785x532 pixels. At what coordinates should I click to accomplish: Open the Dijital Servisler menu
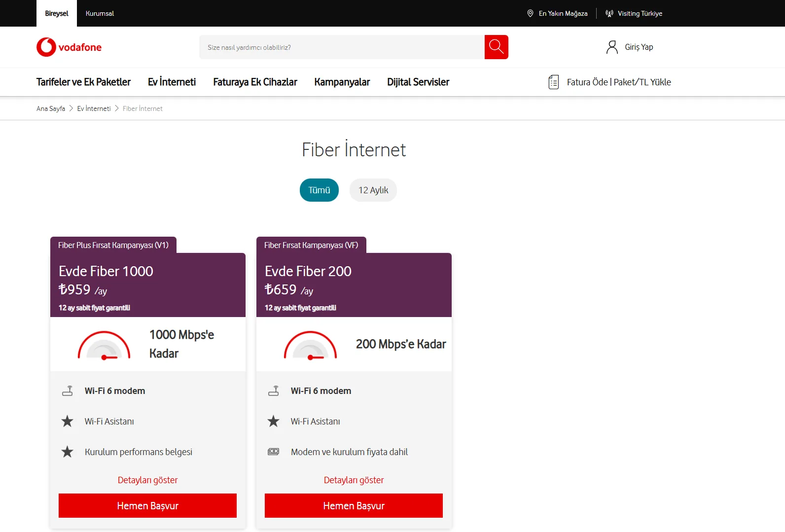coord(418,82)
